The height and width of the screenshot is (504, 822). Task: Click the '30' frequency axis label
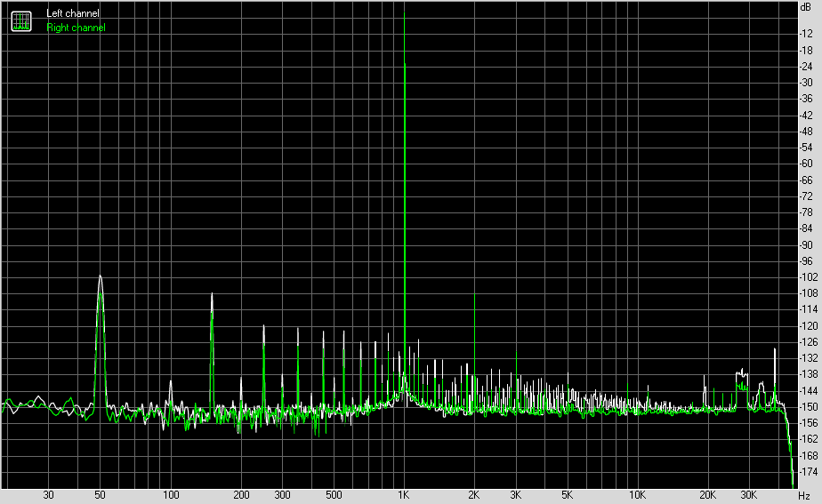[x=48, y=494]
